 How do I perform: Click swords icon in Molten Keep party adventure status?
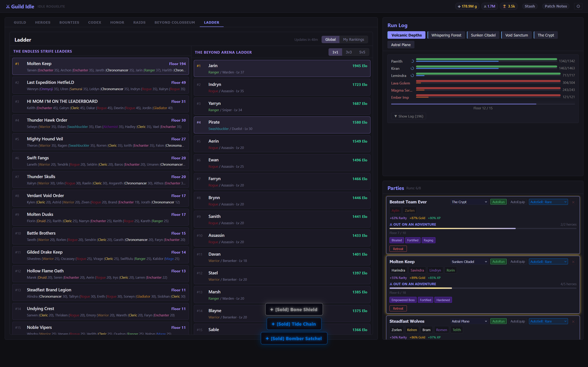pos(391,284)
